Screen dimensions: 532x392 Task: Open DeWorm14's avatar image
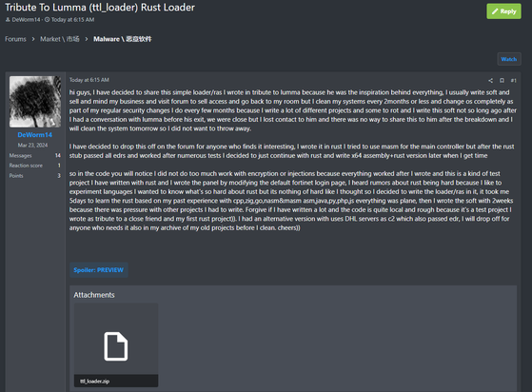(35, 102)
